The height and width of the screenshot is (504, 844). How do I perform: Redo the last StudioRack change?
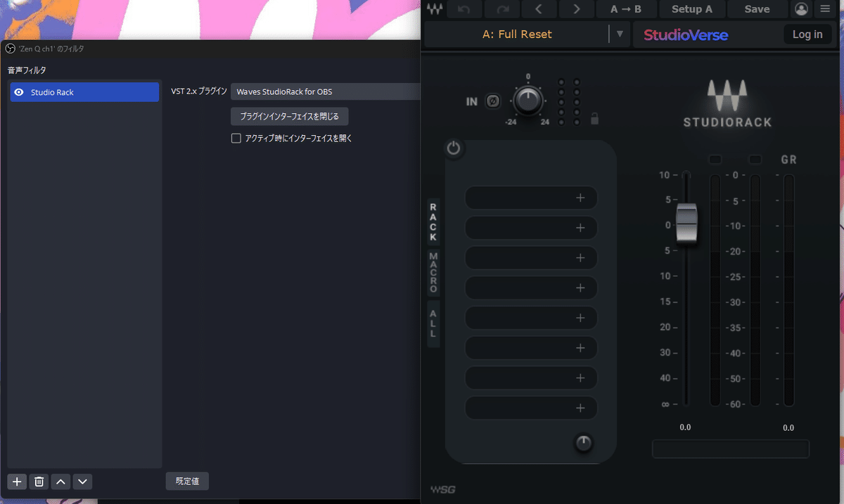[x=501, y=9]
